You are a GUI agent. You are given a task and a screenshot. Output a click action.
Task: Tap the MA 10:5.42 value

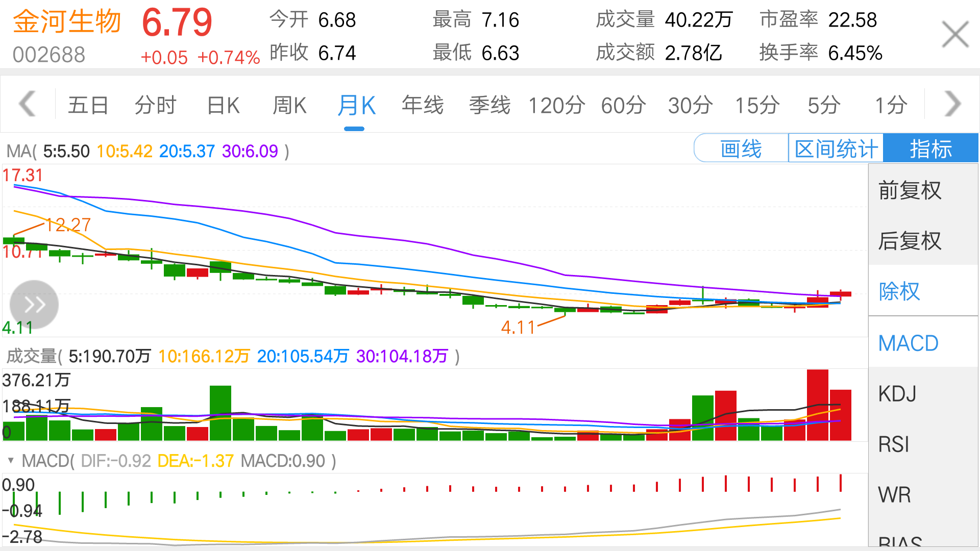tap(125, 151)
